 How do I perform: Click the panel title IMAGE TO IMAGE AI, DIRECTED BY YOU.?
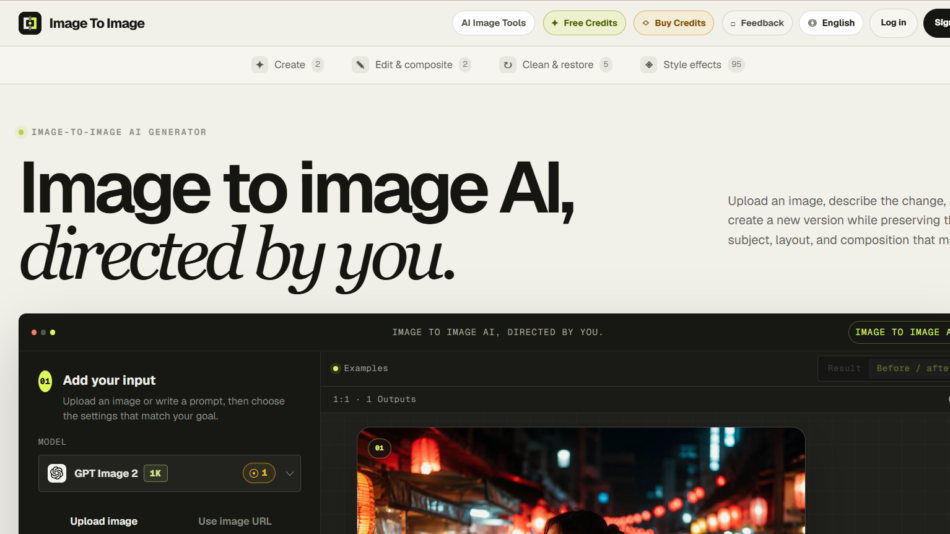pos(497,332)
